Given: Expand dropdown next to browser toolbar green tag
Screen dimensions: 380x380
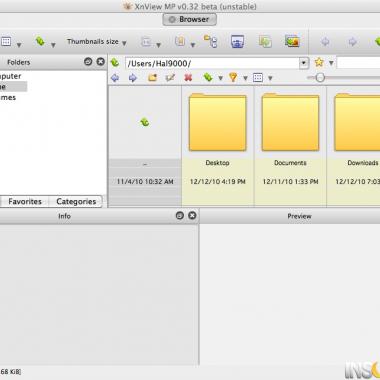Looking at the screenshot, I should [x=220, y=79].
